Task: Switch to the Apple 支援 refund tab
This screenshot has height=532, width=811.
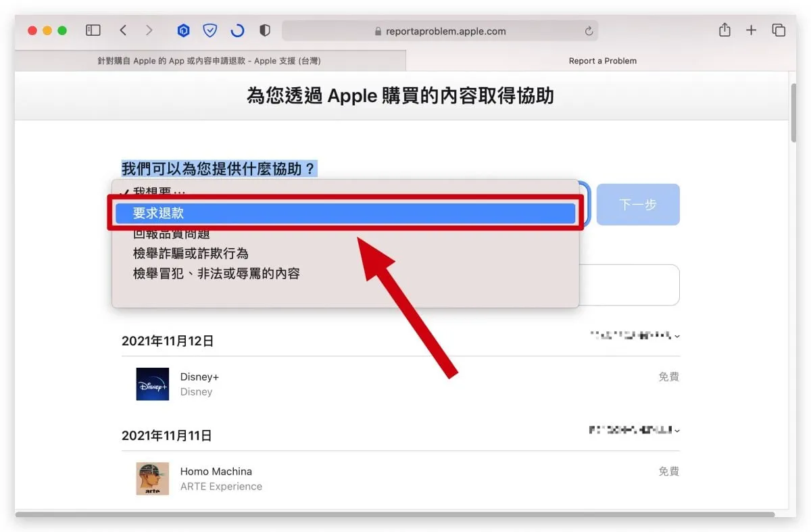Action: click(x=210, y=61)
